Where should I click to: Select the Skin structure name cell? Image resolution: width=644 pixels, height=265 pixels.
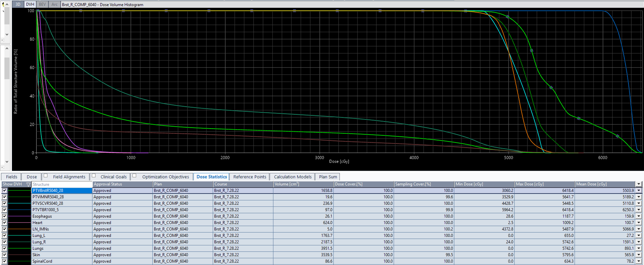click(62, 255)
